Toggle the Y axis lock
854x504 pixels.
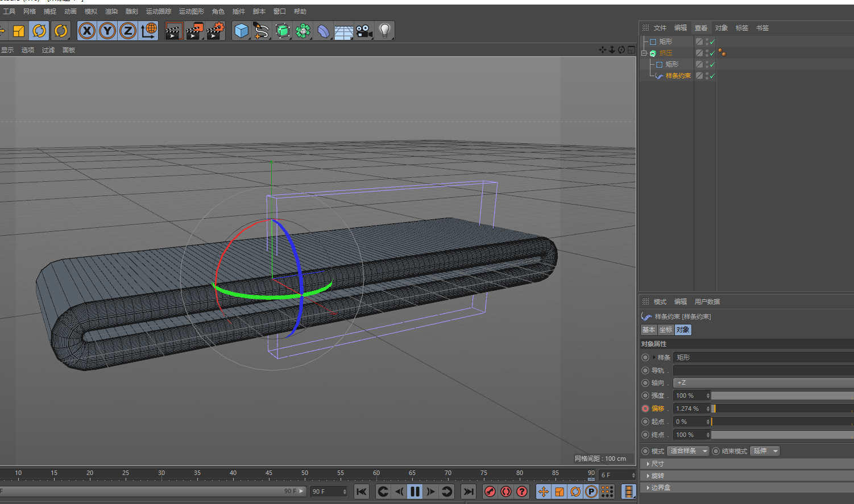107,31
